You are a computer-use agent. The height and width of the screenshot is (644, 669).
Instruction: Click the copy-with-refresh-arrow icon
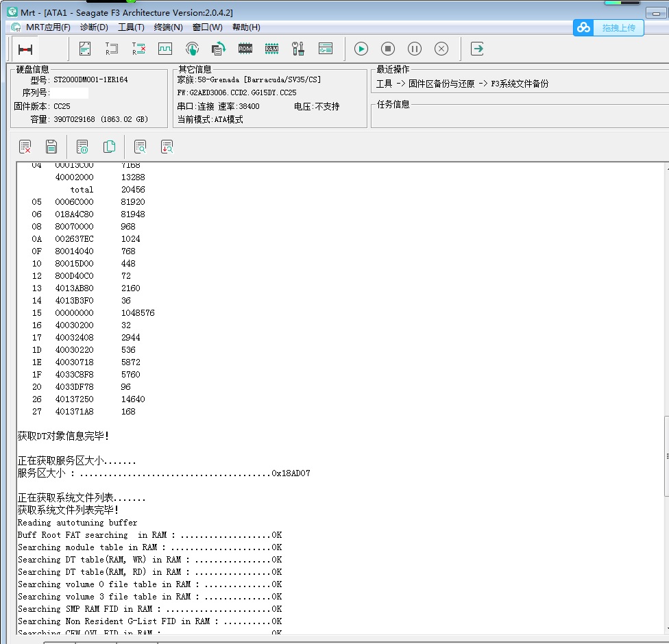(x=219, y=49)
